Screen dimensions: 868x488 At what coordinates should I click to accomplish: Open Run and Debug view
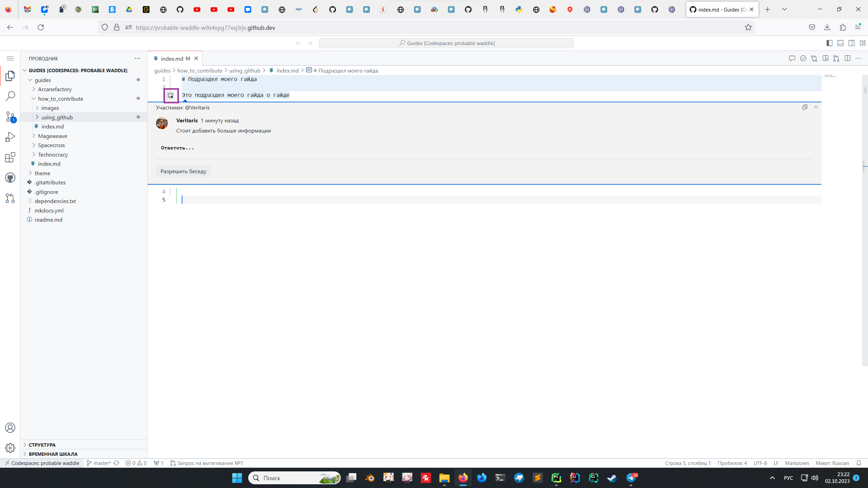pos(10,137)
